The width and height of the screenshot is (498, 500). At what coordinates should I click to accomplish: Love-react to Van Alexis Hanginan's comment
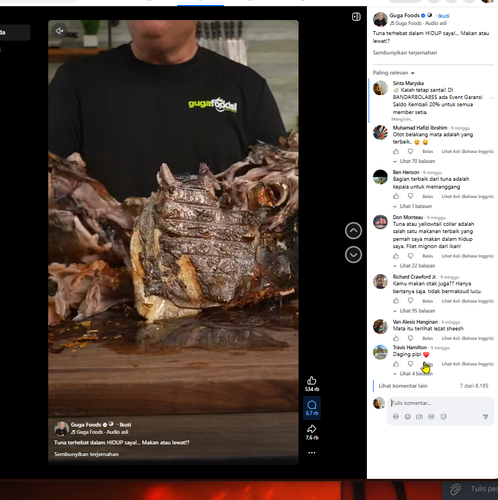pos(410,338)
